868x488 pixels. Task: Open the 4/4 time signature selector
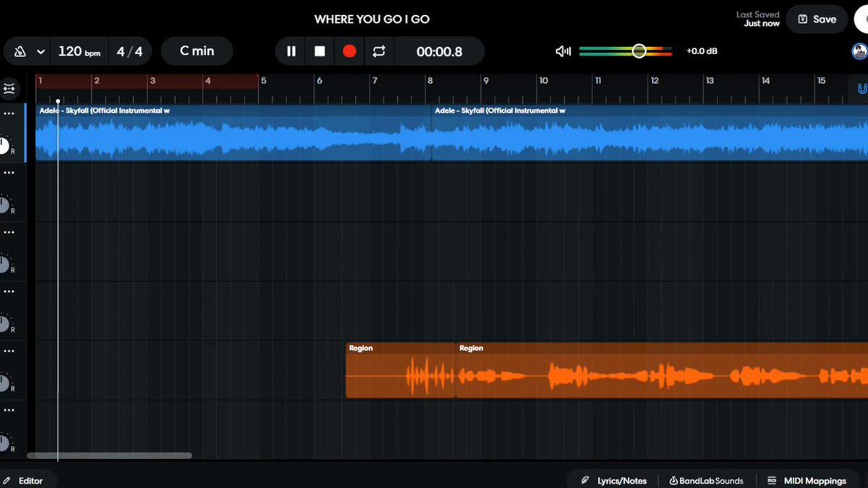tap(130, 51)
